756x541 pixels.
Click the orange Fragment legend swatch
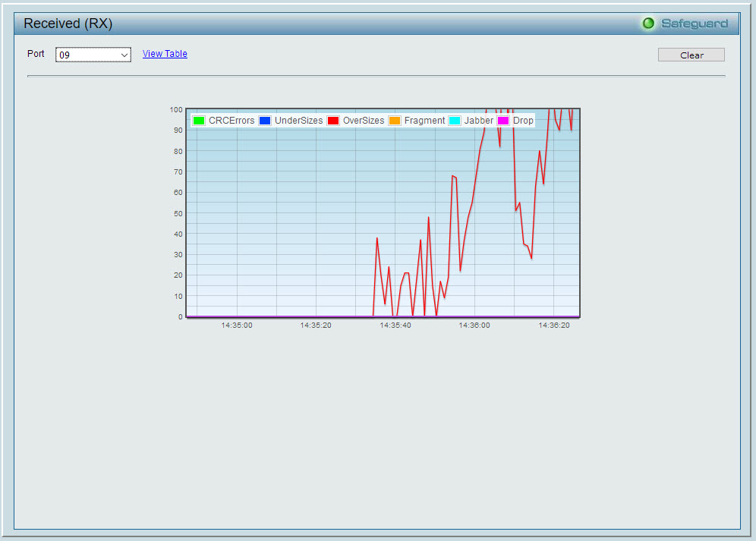coord(395,121)
